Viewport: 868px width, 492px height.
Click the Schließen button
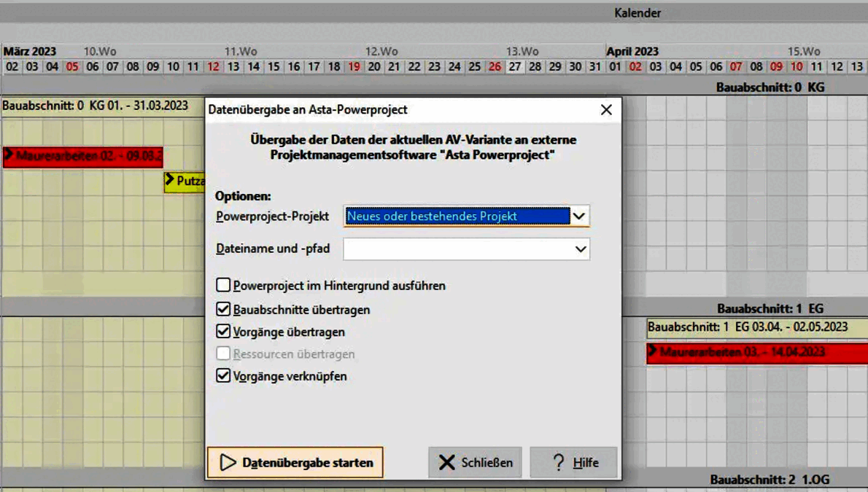(x=475, y=462)
